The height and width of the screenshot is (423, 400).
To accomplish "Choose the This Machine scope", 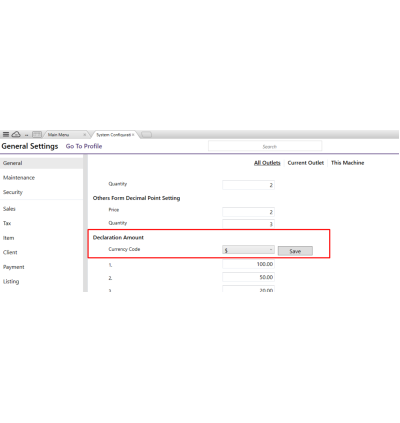I will click(348, 163).
